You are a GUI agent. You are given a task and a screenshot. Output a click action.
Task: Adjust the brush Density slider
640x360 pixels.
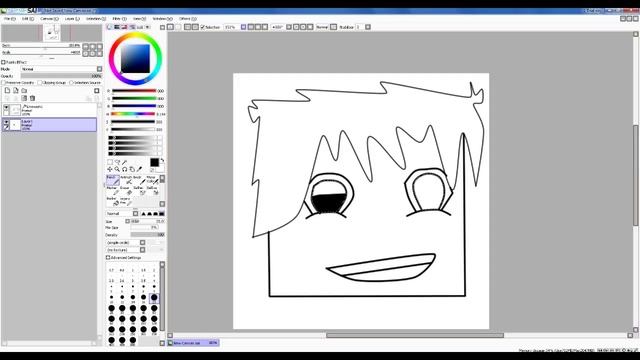coord(147,235)
